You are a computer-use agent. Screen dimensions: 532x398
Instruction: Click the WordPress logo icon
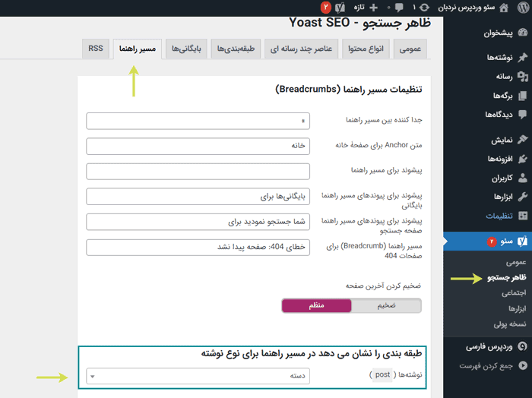coord(523,8)
